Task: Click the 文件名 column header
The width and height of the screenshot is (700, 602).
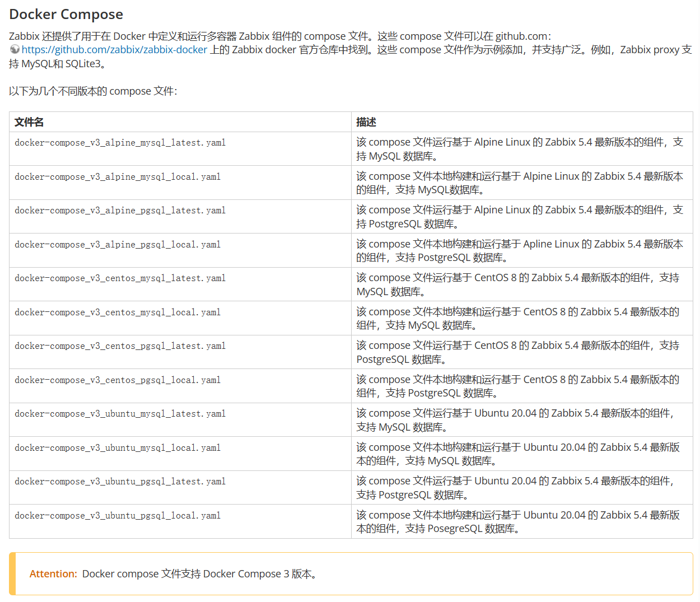Action: coord(29,122)
